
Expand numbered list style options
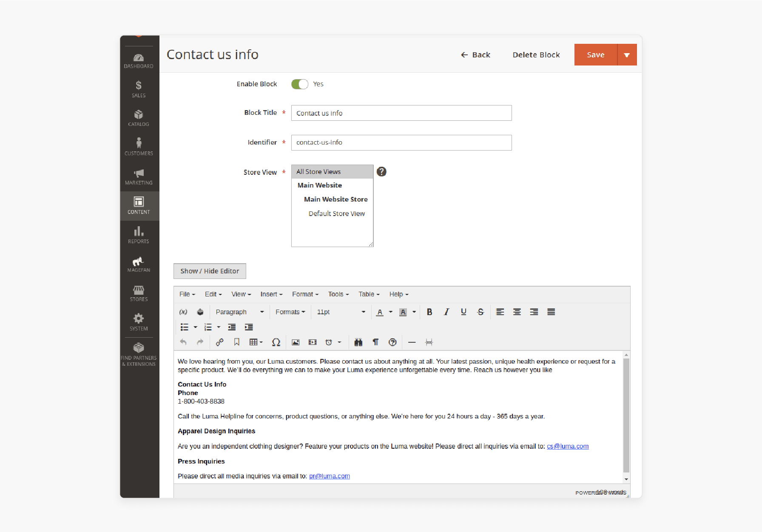tap(219, 327)
